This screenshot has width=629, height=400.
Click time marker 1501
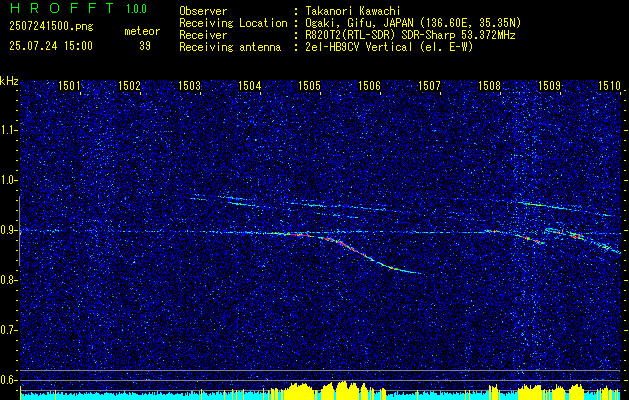click(69, 85)
